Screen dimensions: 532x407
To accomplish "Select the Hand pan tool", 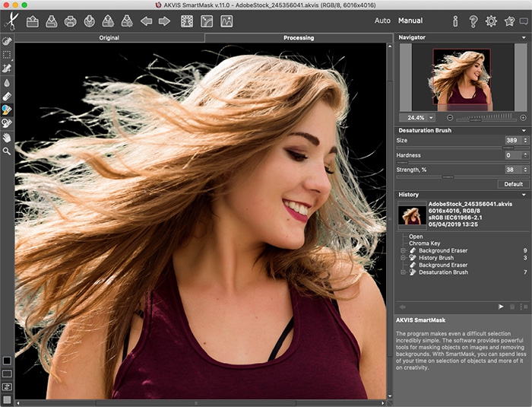I will click(7, 138).
